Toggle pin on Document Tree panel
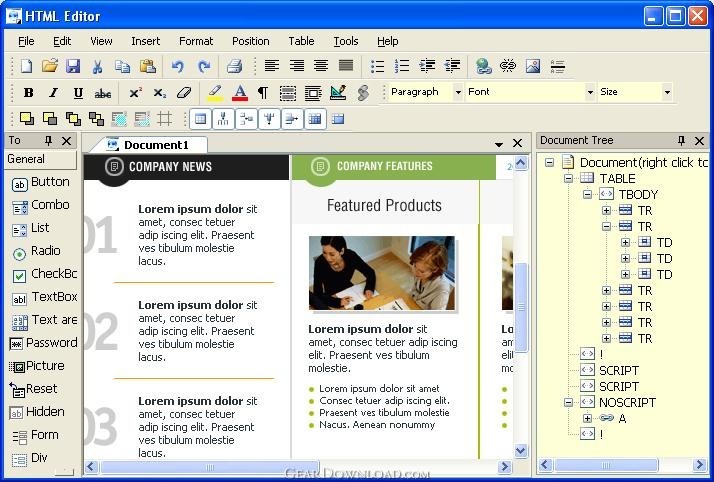The height and width of the screenshot is (482, 714). point(681,141)
